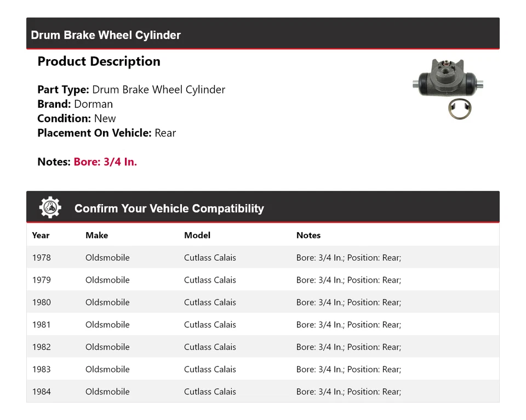
Task: Open the wheel cylinder product image
Action: coord(448,88)
